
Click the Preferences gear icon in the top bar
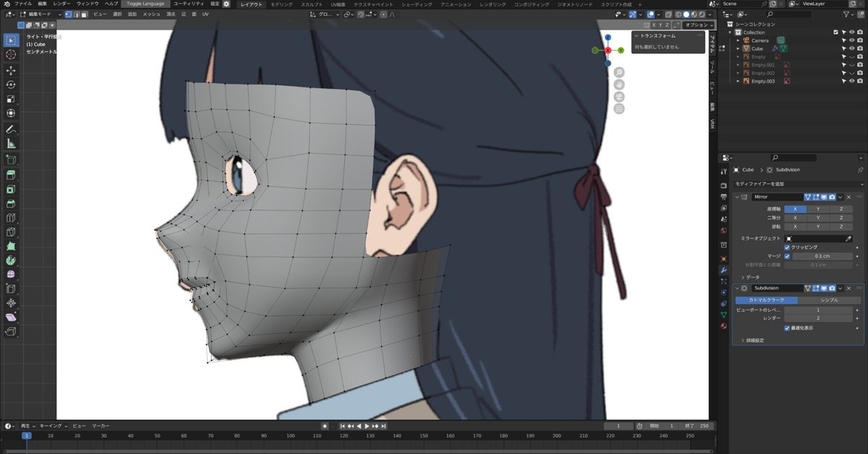(226, 4)
